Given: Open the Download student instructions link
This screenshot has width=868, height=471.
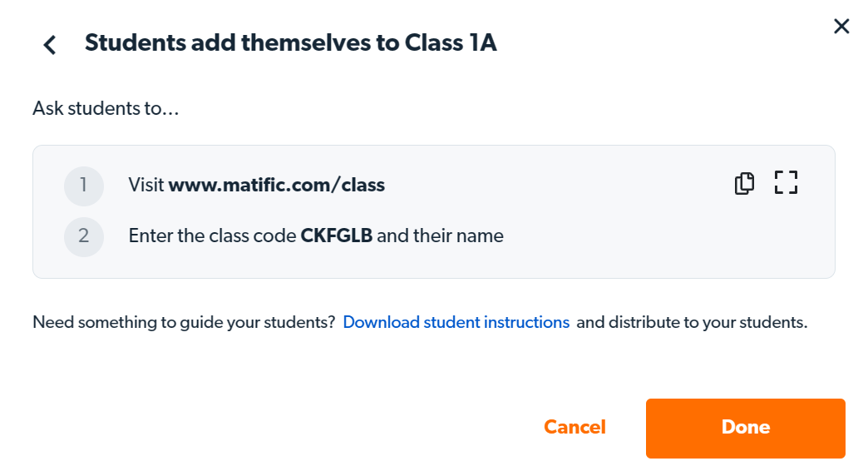Looking at the screenshot, I should [456, 323].
